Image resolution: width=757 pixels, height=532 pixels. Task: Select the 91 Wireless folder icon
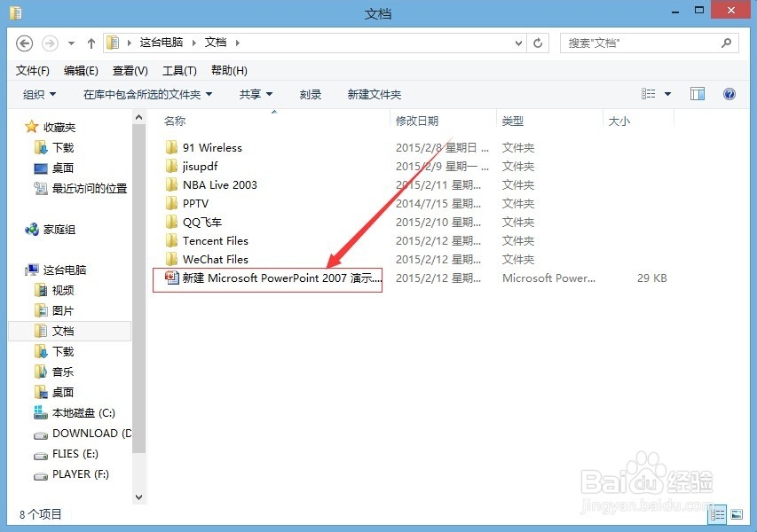(171, 147)
